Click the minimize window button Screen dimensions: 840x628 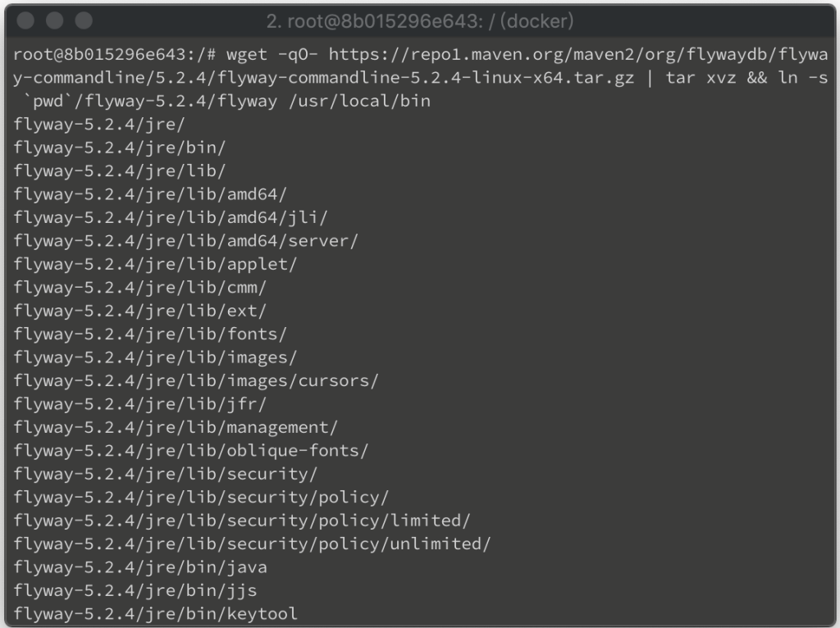click(55, 20)
